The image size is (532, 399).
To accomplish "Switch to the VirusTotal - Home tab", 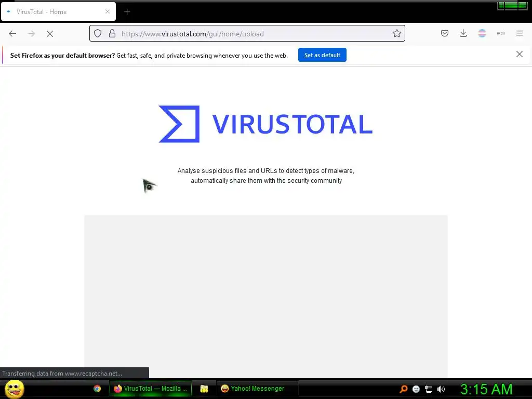I will tap(58, 11).
